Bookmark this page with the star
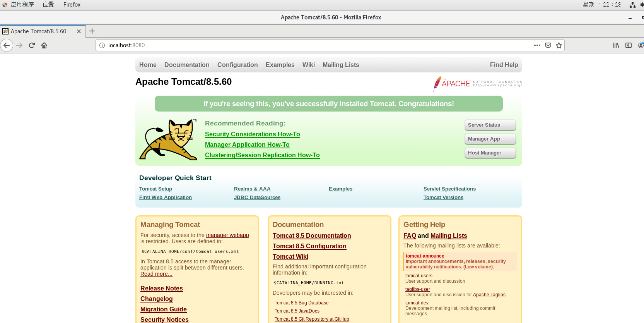The width and height of the screenshot is (644, 323). click(559, 45)
